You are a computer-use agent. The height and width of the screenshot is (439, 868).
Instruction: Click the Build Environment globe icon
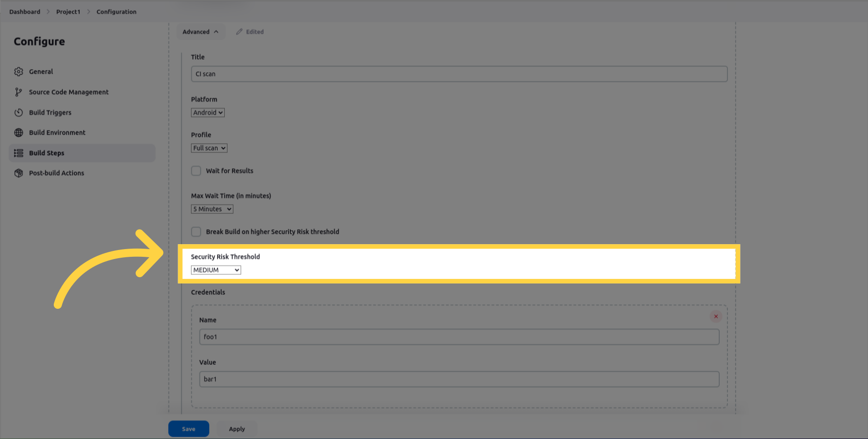point(19,132)
